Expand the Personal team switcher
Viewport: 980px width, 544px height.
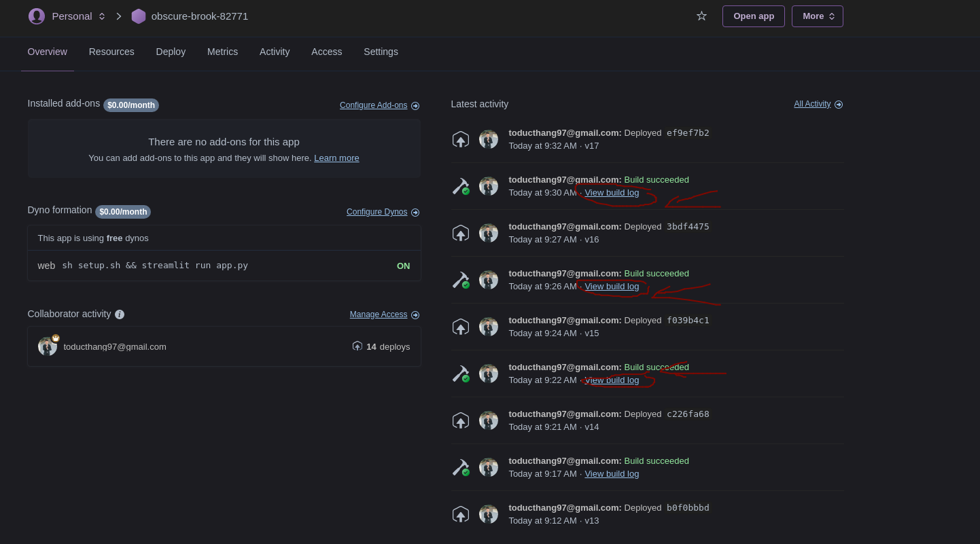tap(102, 16)
